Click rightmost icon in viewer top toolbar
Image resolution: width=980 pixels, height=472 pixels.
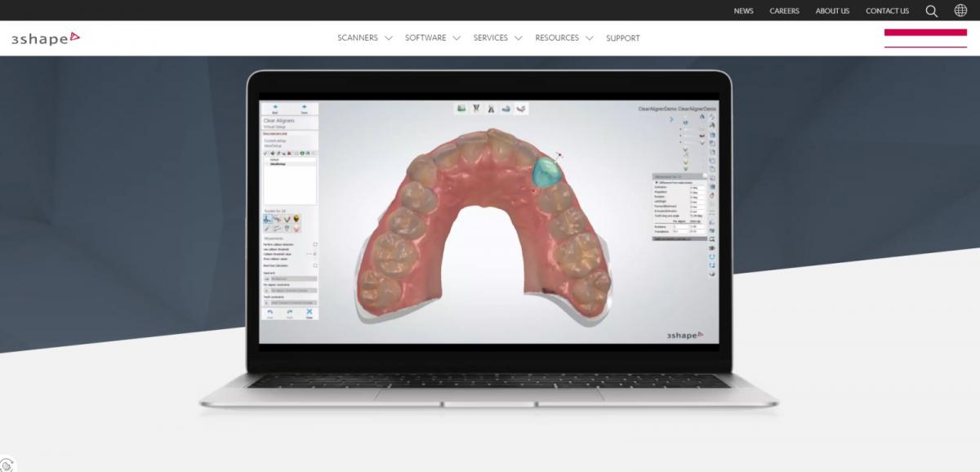521,108
